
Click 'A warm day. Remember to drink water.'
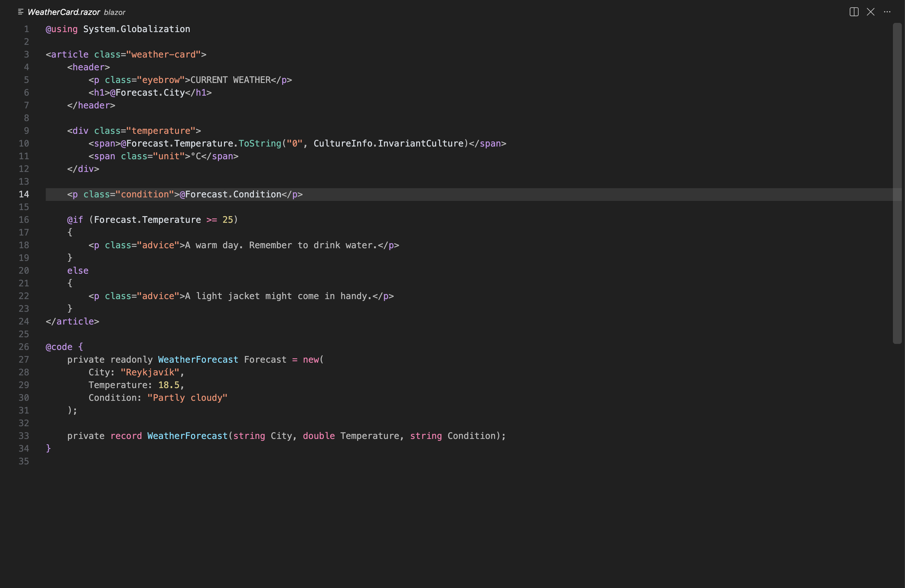point(281,245)
